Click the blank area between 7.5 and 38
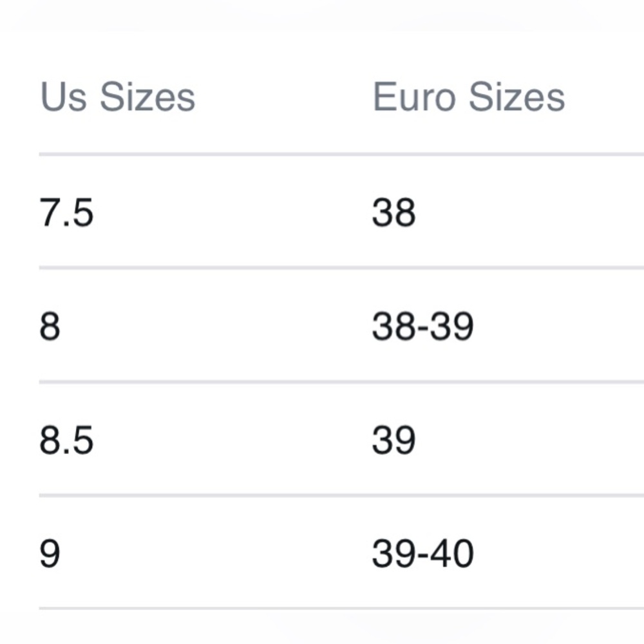The height and width of the screenshot is (644, 644). point(232,213)
